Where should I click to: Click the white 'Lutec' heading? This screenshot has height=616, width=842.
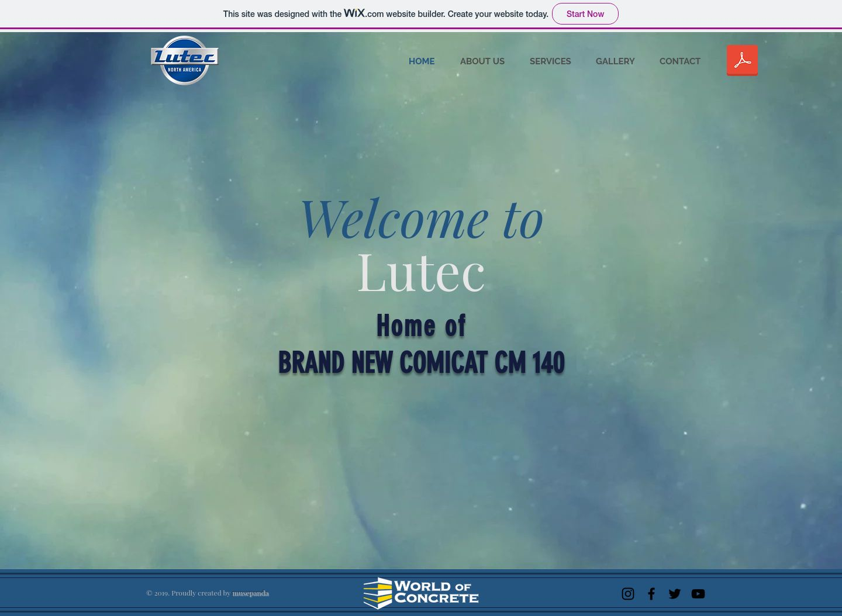click(x=421, y=272)
